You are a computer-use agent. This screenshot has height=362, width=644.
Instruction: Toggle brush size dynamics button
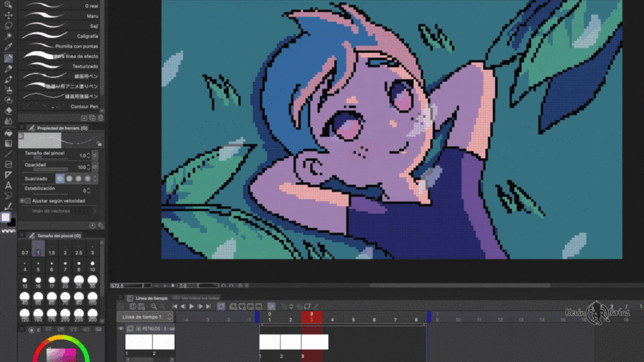click(x=95, y=155)
